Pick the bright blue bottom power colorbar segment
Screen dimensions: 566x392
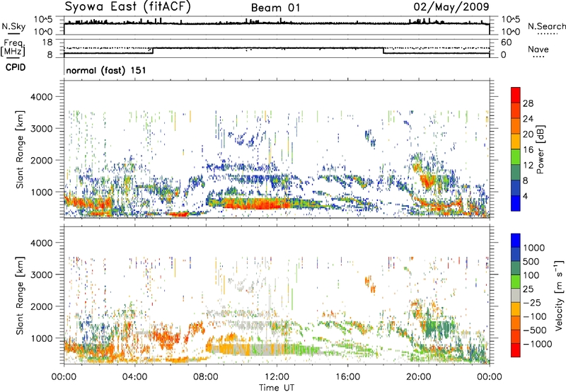516,204
